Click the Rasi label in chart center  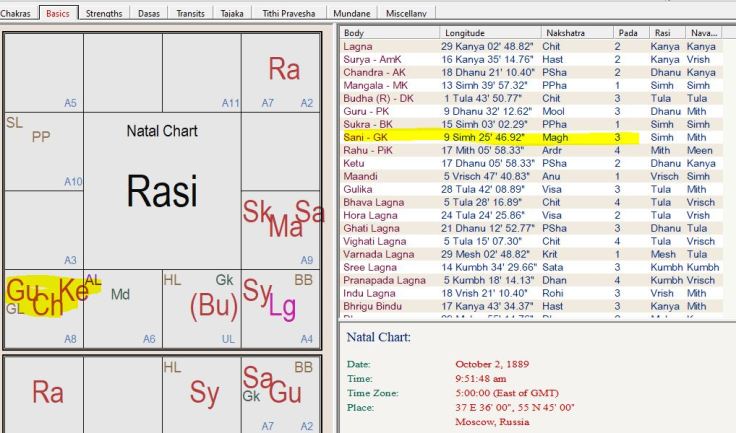click(x=162, y=191)
